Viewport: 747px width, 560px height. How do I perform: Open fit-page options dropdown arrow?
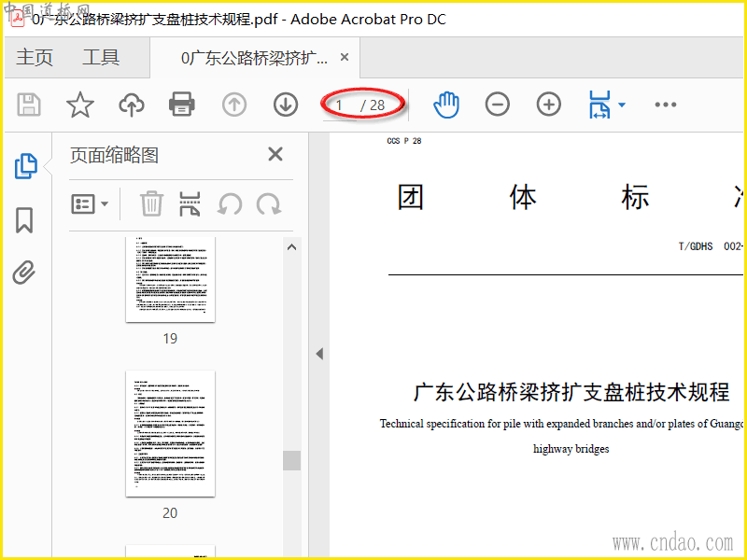point(621,105)
